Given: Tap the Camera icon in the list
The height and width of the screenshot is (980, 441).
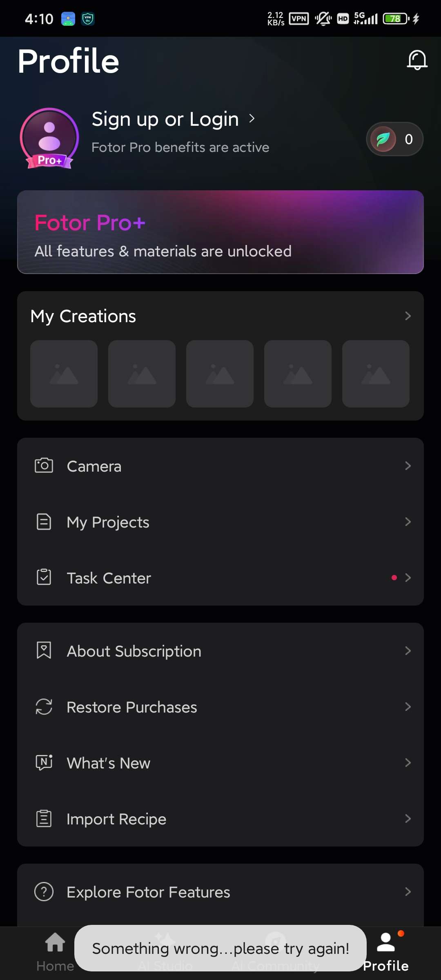Looking at the screenshot, I should point(44,465).
